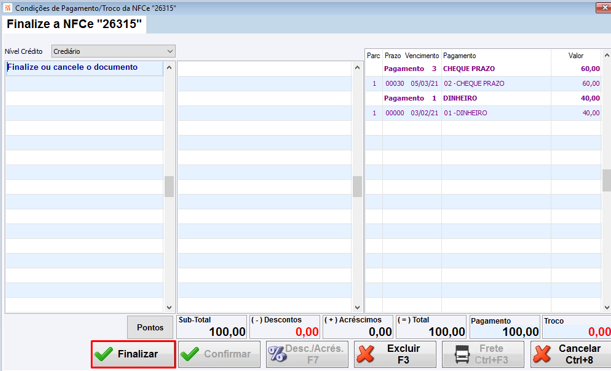Click scrollbar thumb of left message list

169,187
